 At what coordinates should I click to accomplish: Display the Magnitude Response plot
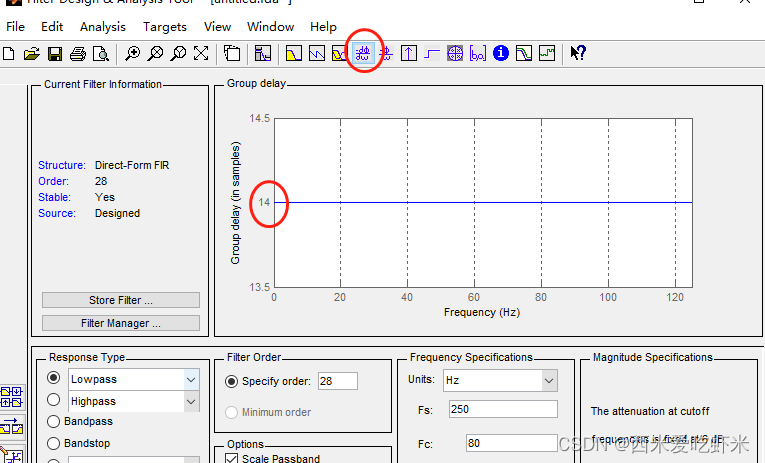[294, 53]
